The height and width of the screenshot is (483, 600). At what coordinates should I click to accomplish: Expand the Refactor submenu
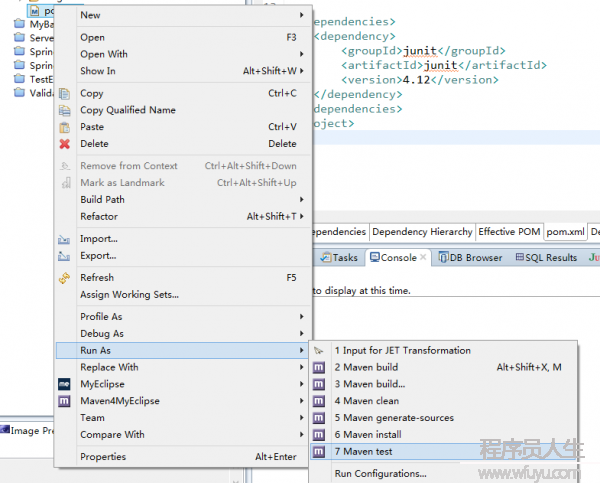[x=302, y=216]
